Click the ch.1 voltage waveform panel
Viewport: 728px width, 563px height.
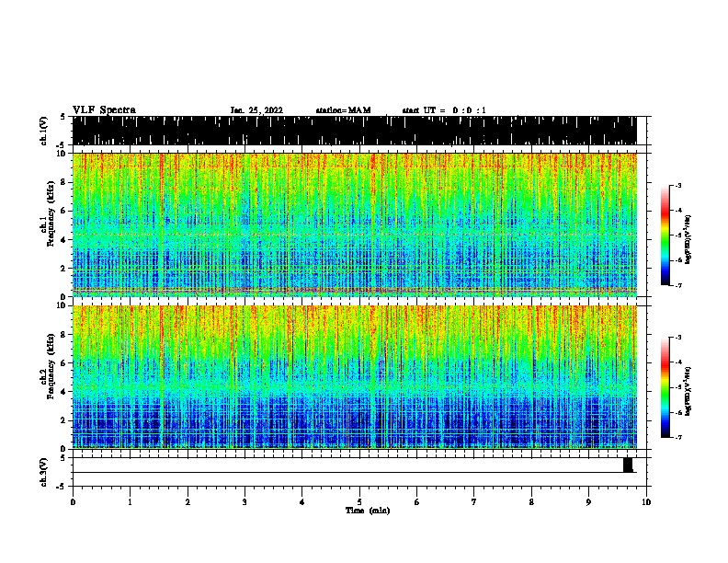pos(354,131)
